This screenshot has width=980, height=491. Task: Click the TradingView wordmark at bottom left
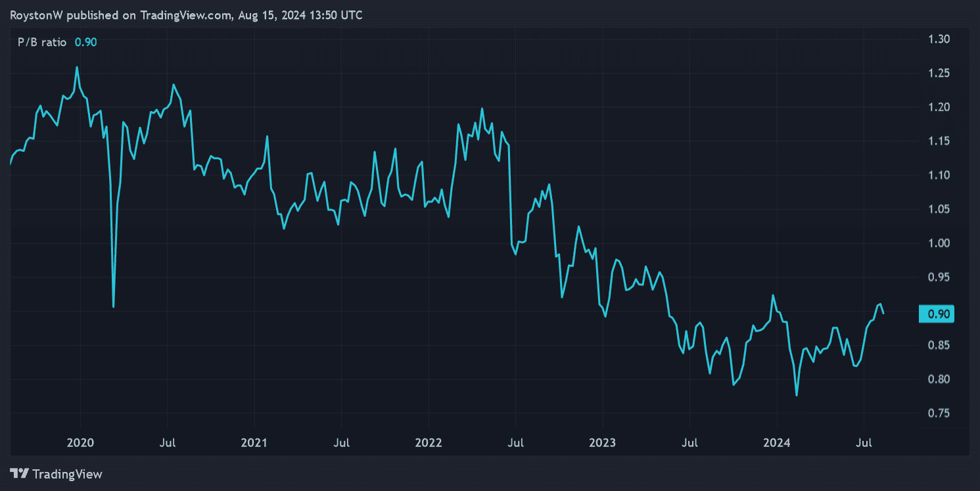coord(67,474)
